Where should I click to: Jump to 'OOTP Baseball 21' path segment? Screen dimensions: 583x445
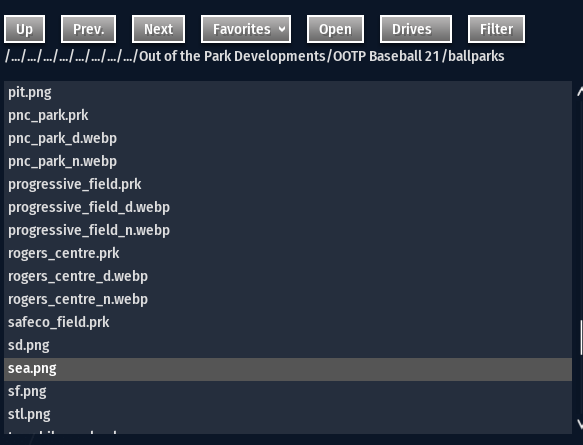pos(386,56)
